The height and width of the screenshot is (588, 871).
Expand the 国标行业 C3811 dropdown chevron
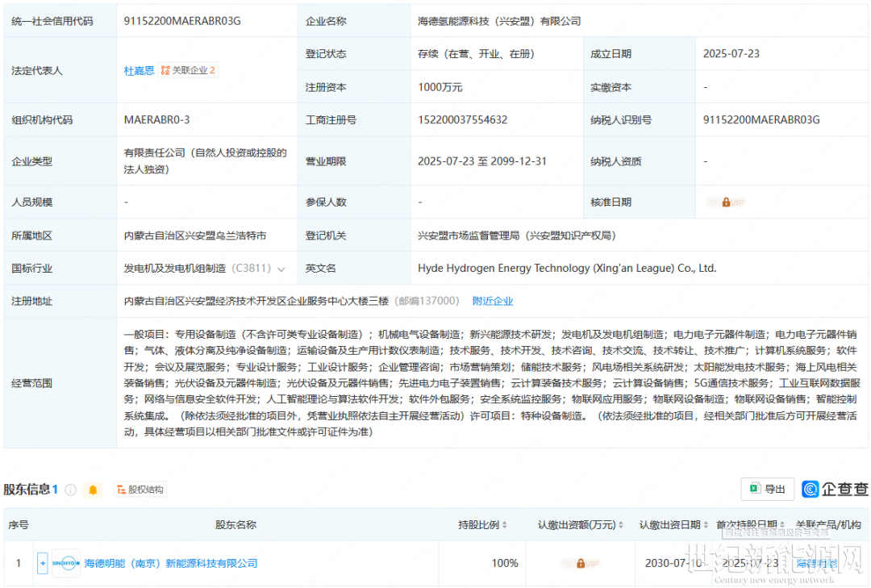click(x=281, y=269)
